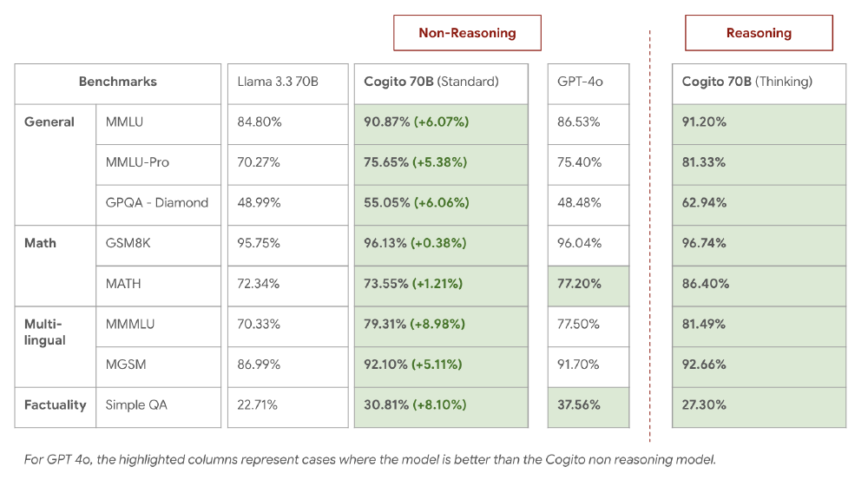Click the 62.94% Thinking score cell
This screenshot has width=868, height=480.
coord(759,203)
